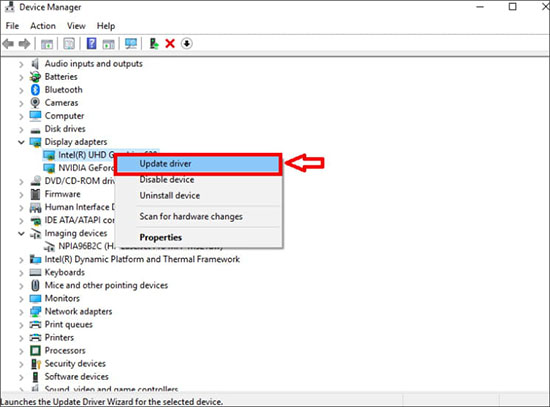Collapse the Display adapters node
550x407 pixels.
point(21,142)
